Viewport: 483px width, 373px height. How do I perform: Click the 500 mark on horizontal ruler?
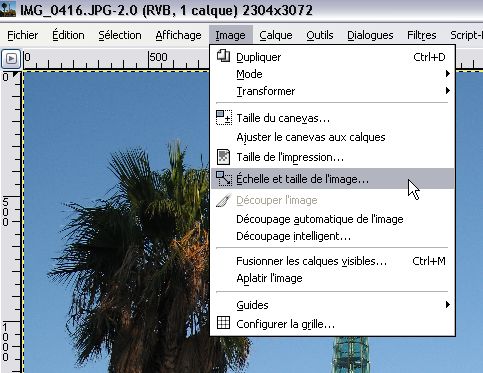tap(158, 57)
